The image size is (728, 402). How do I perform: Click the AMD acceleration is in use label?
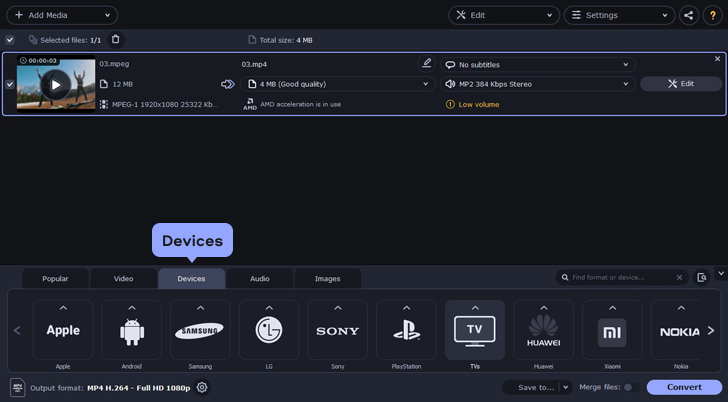pos(300,104)
